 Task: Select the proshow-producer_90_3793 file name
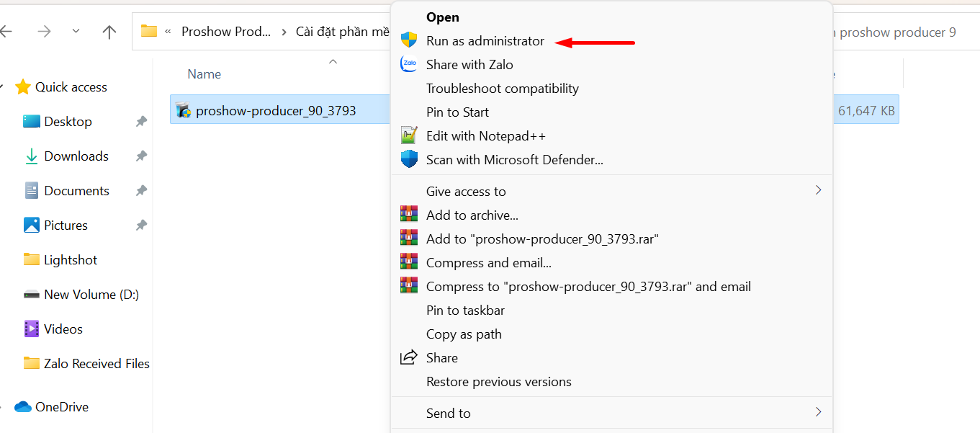coord(276,111)
